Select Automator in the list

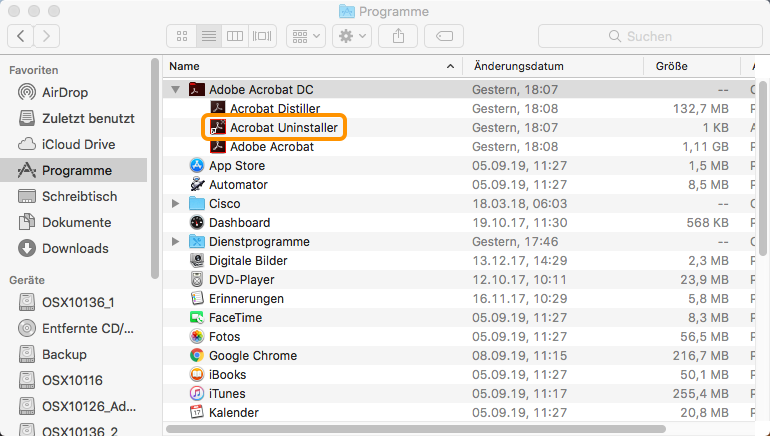pos(238,185)
